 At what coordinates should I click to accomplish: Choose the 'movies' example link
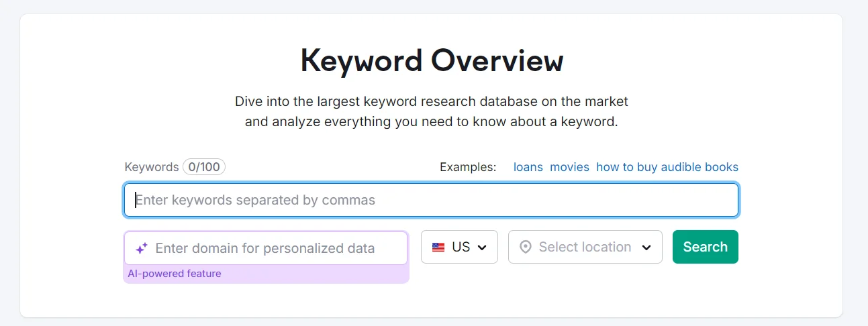(569, 167)
